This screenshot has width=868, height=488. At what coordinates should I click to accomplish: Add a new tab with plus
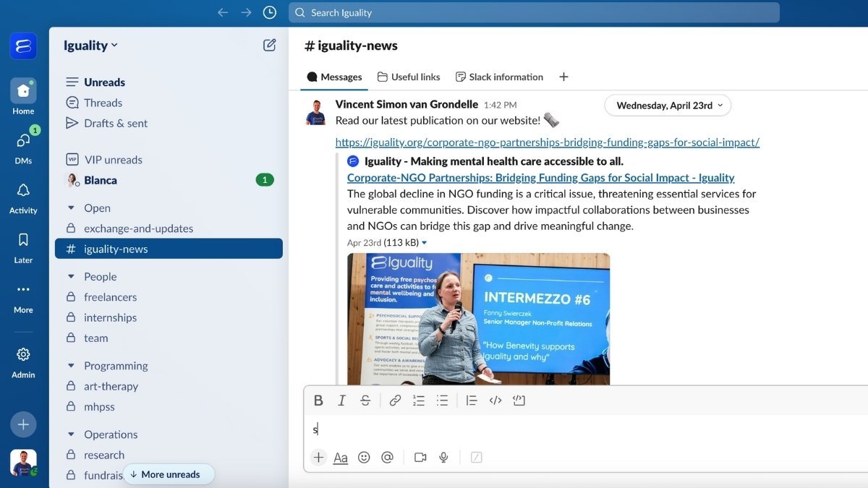coord(564,77)
